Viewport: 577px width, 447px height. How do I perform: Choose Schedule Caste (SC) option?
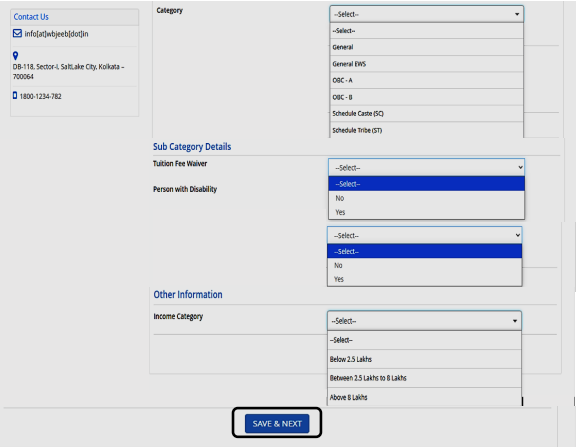(426, 114)
